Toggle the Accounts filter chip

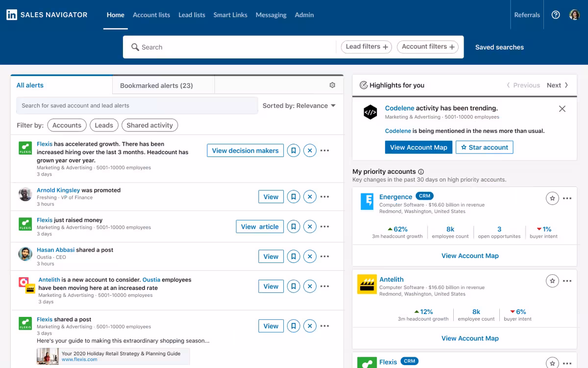[x=67, y=125]
